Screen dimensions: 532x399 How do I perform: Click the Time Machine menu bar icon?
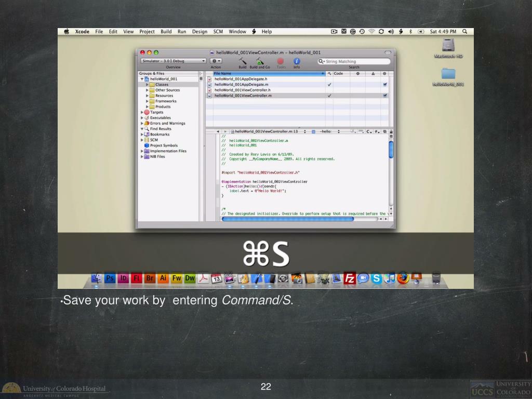coord(362,32)
